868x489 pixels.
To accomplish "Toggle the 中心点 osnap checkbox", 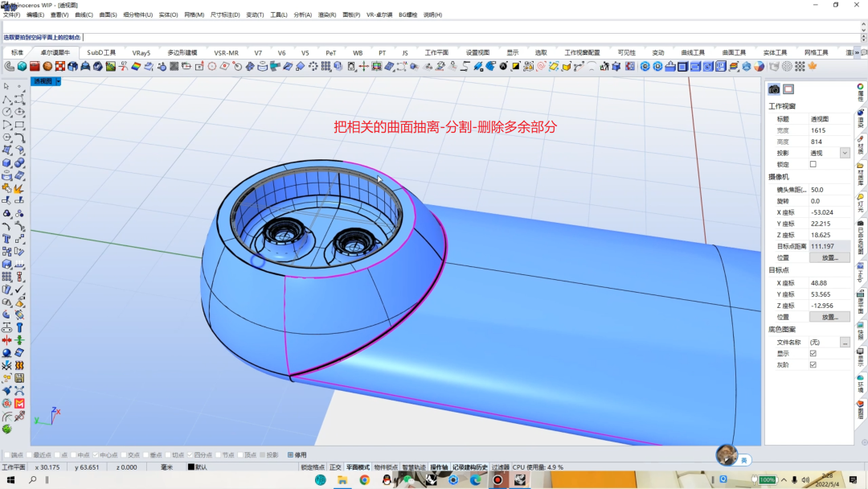I will 96,455.
